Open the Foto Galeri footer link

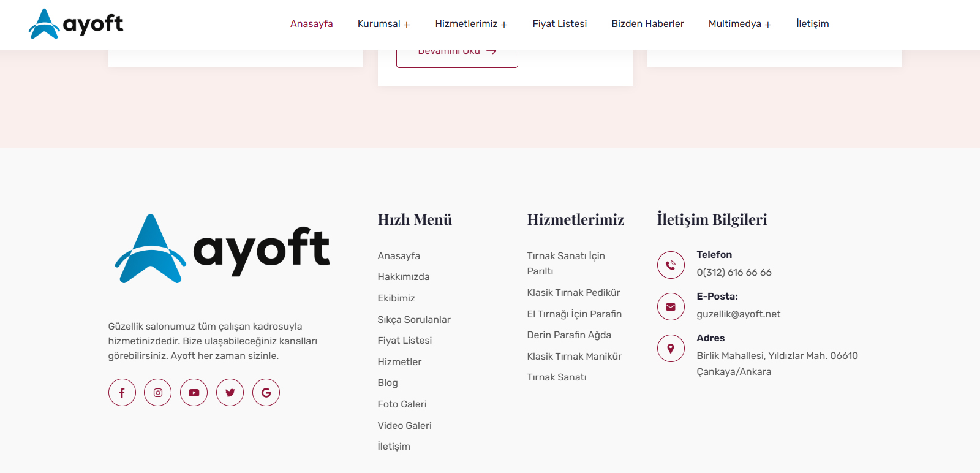[402, 404]
